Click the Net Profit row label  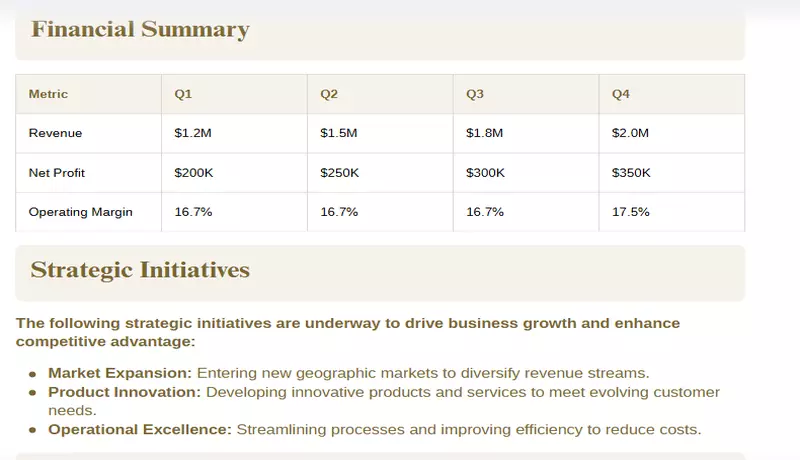click(57, 173)
